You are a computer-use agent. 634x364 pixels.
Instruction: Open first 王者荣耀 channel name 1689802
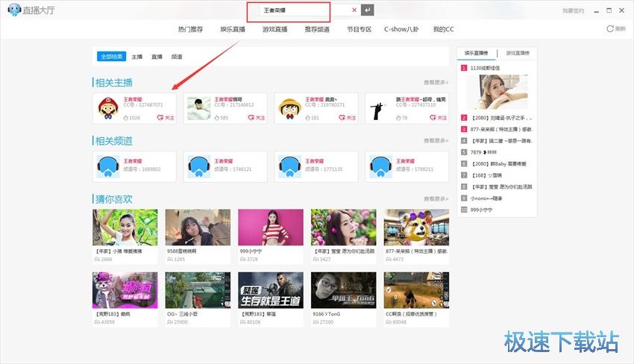pyautogui.click(x=133, y=160)
